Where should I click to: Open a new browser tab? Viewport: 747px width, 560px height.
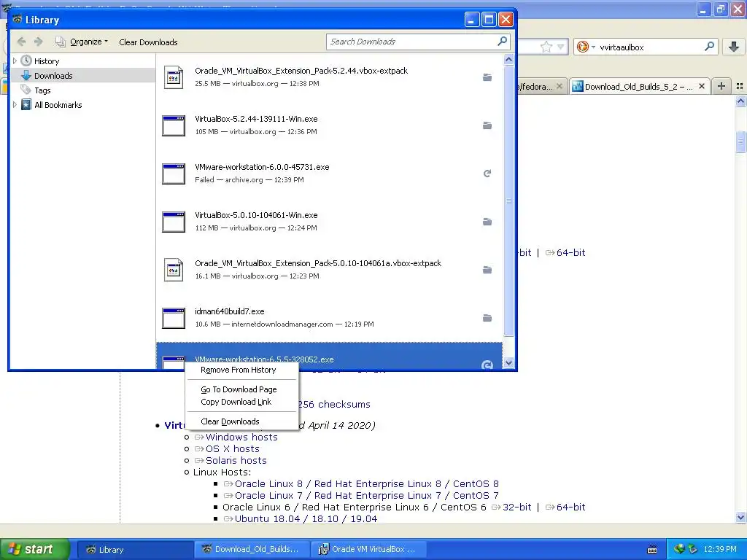click(721, 86)
